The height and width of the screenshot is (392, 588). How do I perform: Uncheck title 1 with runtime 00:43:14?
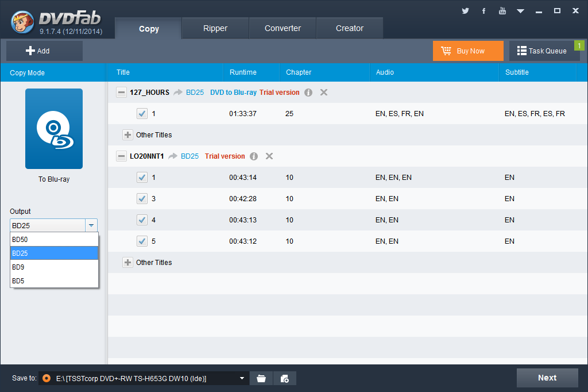[x=142, y=177]
